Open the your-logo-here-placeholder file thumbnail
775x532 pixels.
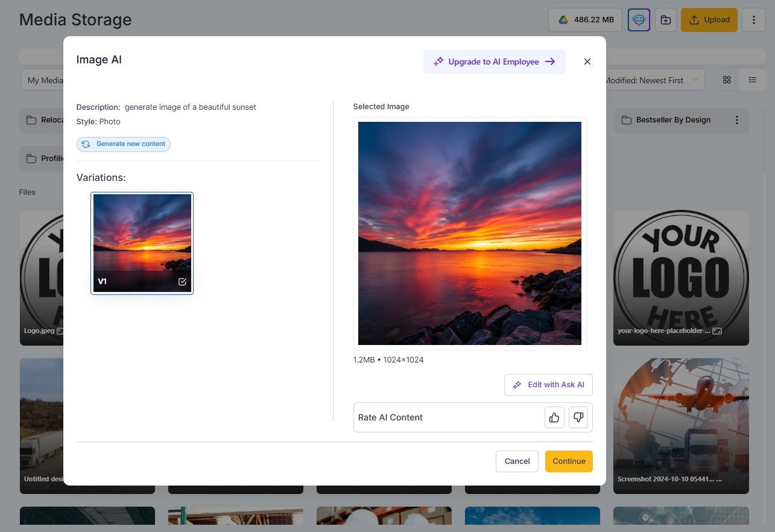click(681, 277)
